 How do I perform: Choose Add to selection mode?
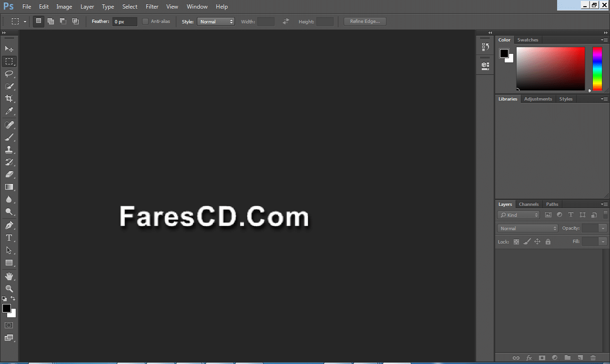coord(51,21)
